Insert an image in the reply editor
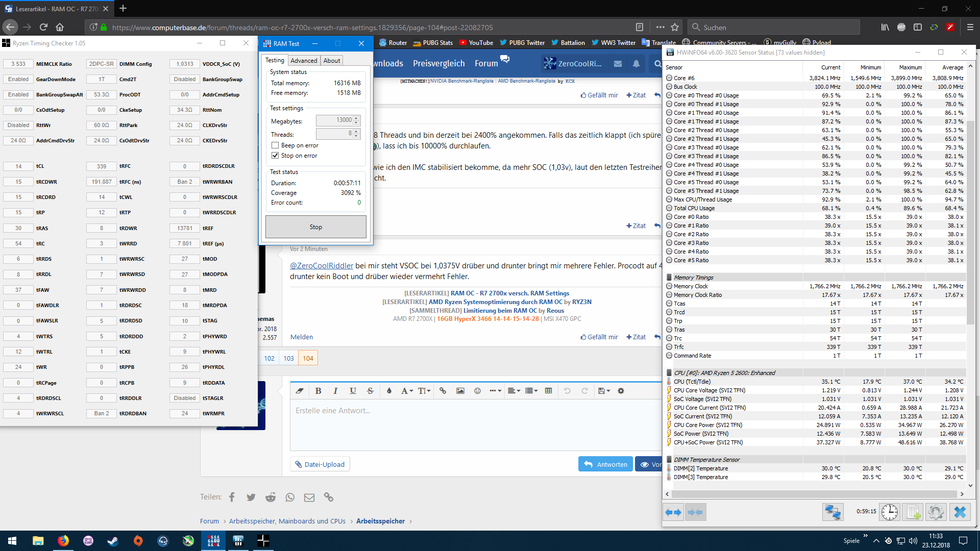The height and width of the screenshot is (551, 980). tap(460, 391)
